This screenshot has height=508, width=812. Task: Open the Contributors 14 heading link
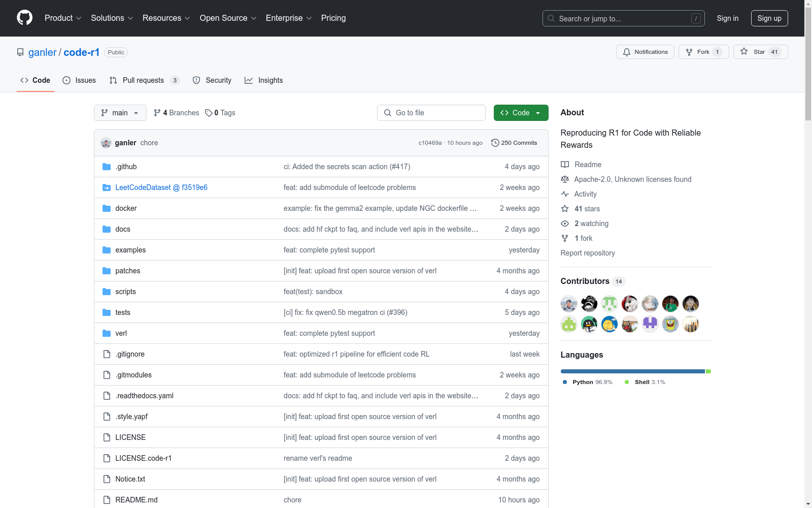click(592, 281)
